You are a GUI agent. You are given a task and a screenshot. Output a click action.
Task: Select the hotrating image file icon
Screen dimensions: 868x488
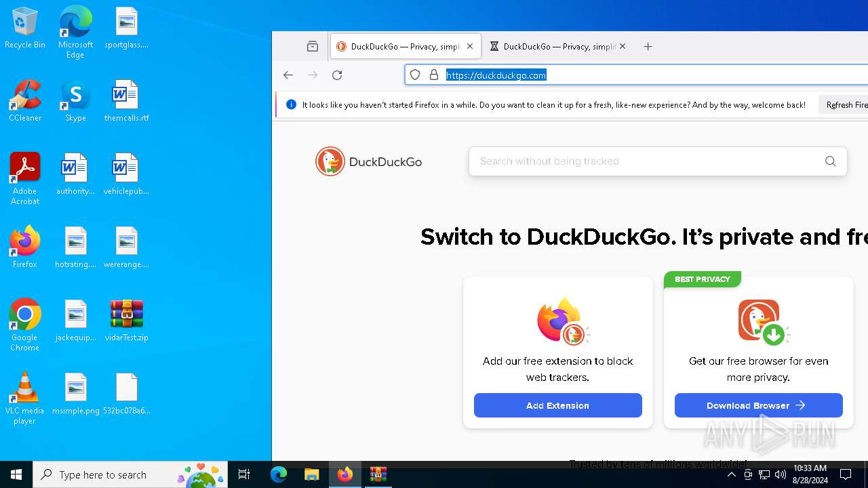pyautogui.click(x=75, y=248)
